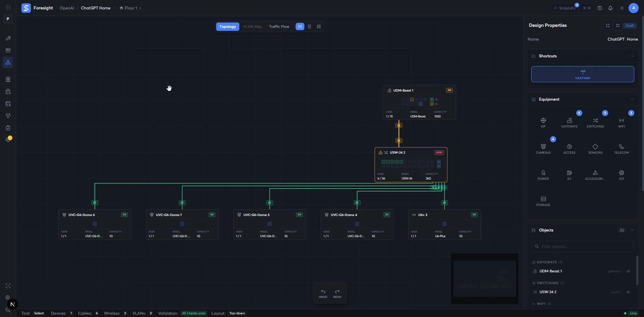Open the Floor 1 dropdown
The width and height of the screenshot is (644, 317).
(x=130, y=8)
